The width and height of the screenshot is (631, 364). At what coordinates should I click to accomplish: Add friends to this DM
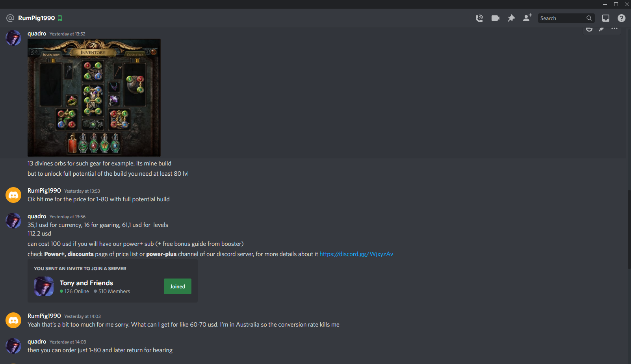click(x=527, y=18)
